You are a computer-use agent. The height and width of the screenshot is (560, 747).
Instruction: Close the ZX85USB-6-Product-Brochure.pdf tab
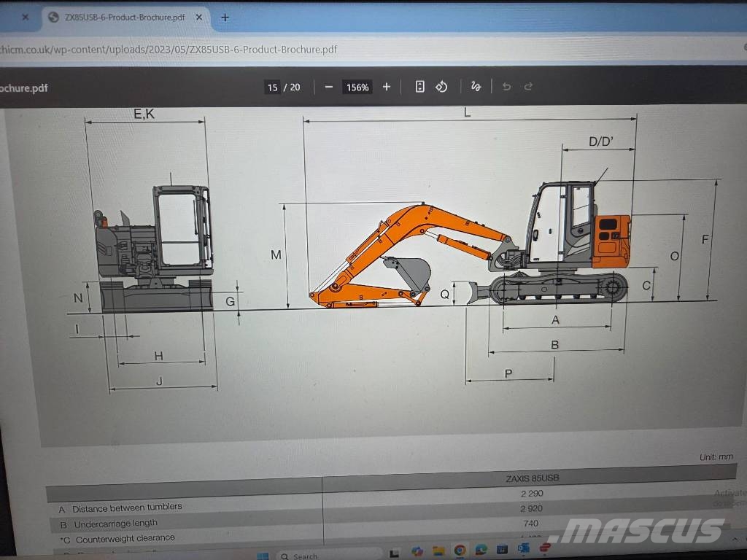[x=199, y=17]
